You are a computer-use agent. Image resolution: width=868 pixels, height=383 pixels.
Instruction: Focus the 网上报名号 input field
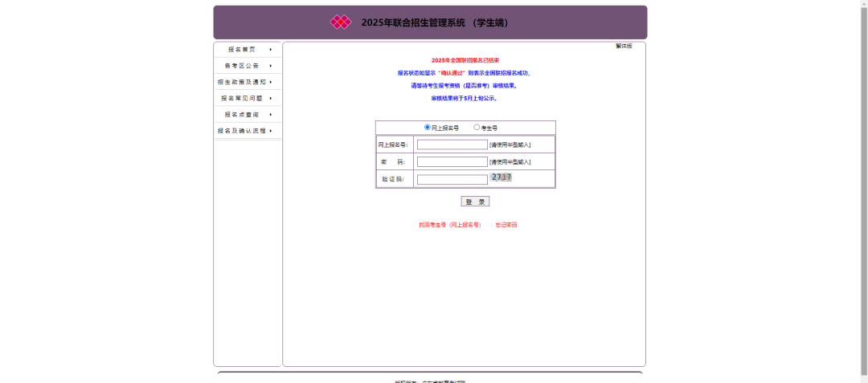pyautogui.click(x=452, y=145)
